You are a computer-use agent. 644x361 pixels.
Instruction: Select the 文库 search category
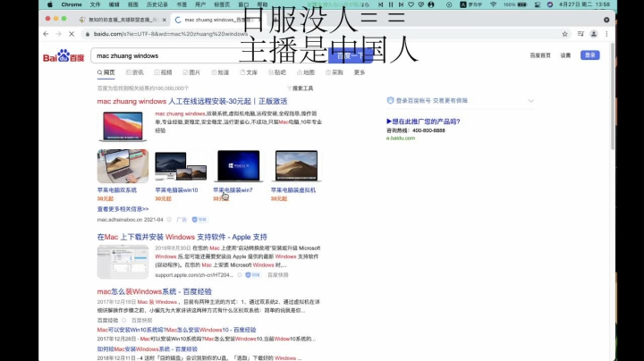tap(249, 72)
